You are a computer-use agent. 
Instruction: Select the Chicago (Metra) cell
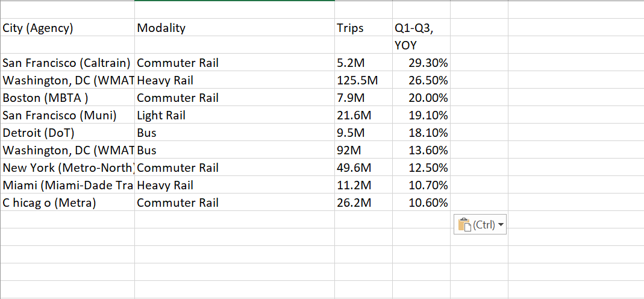(49, 203)
